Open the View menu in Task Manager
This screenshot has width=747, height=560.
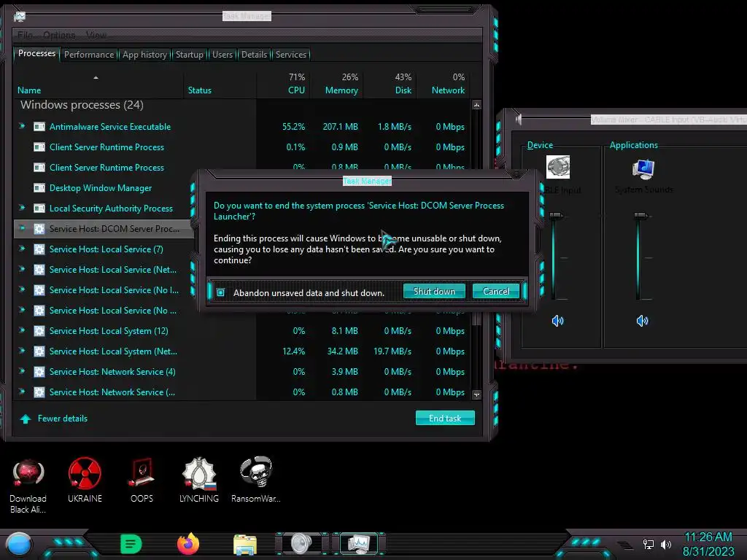click(96, 35)
